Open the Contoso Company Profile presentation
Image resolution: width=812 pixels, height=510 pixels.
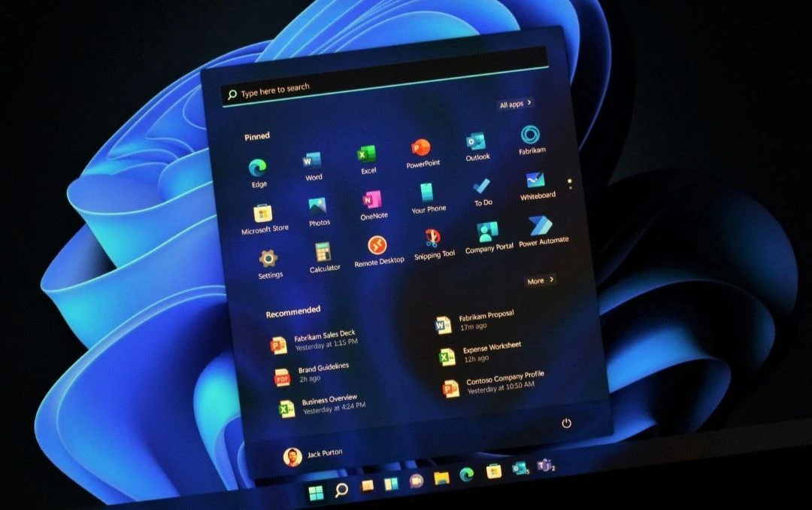click(493, 384)
